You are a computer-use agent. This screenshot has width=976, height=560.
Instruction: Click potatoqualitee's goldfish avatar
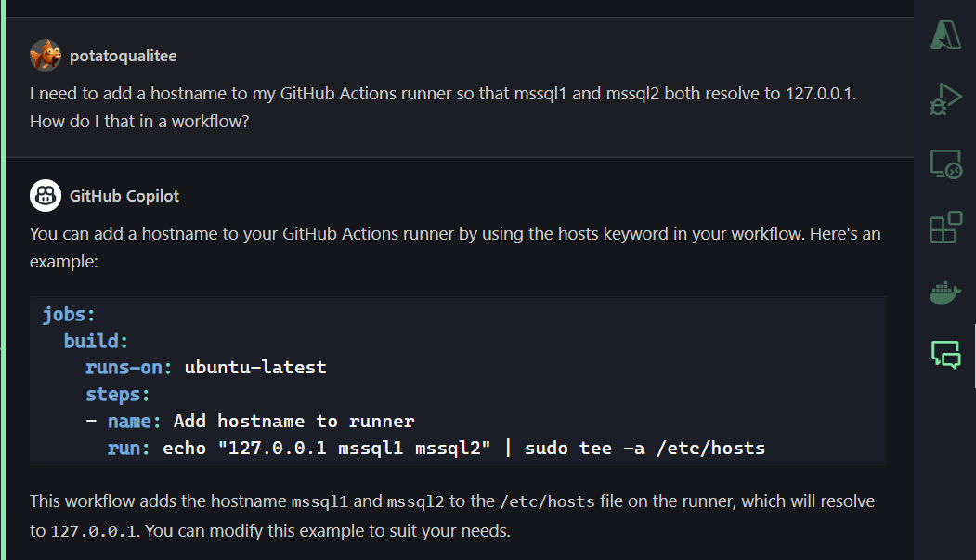tap(46, 56)
